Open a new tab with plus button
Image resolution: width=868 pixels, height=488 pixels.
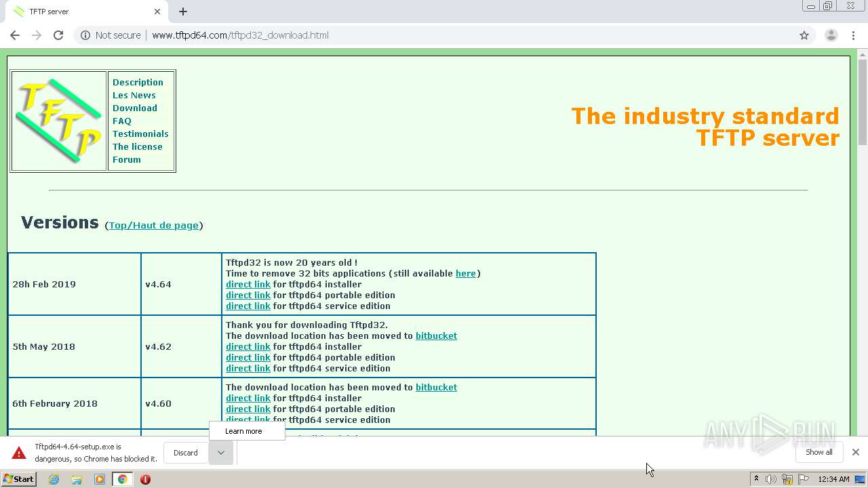click(183, 12)
